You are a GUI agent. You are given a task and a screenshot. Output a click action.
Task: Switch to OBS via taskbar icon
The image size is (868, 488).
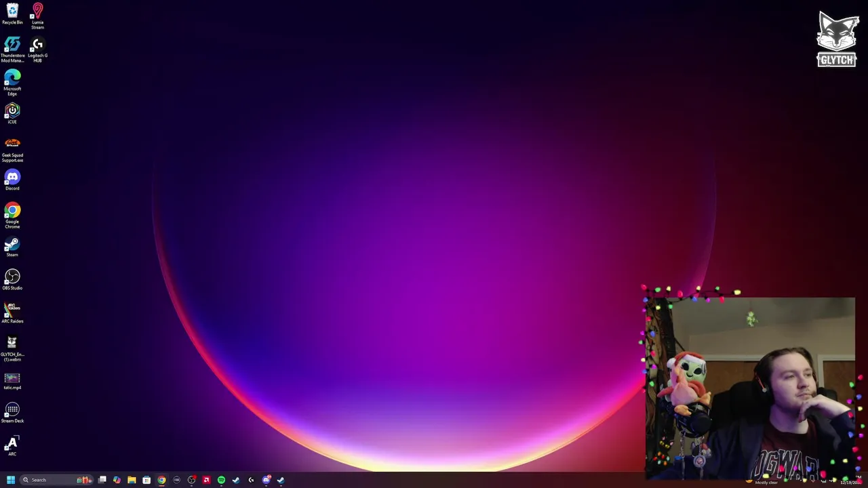click(x=191, y=480)
